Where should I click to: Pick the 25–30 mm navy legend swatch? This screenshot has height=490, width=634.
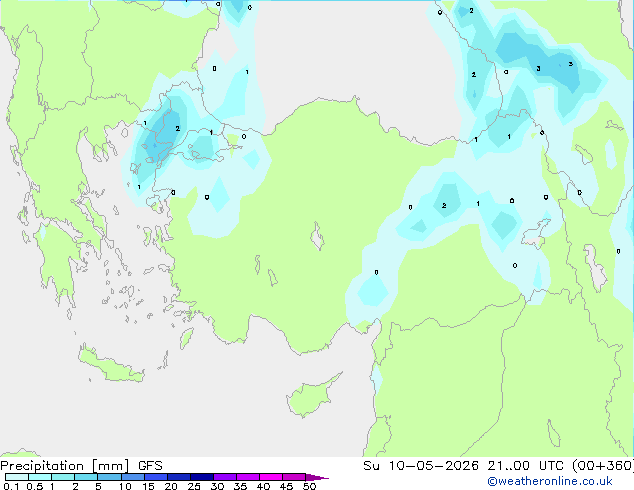coord(201,477)
